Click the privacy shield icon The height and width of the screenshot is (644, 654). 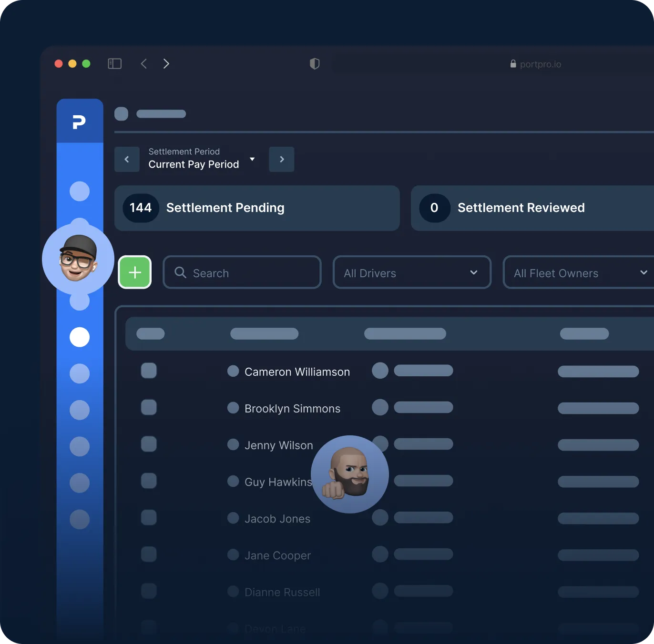click(x=315, y=64)
